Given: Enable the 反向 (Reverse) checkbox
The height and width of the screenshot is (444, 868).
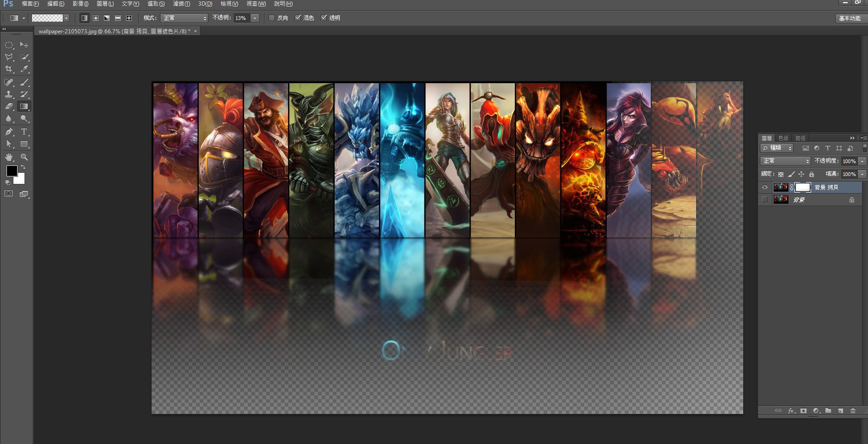Looking at the screenshot, I should 272,18.
